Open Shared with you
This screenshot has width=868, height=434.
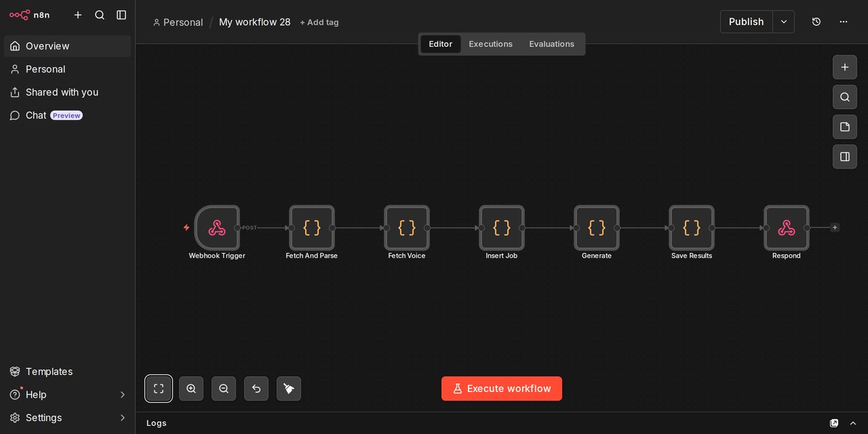[67, 92]
